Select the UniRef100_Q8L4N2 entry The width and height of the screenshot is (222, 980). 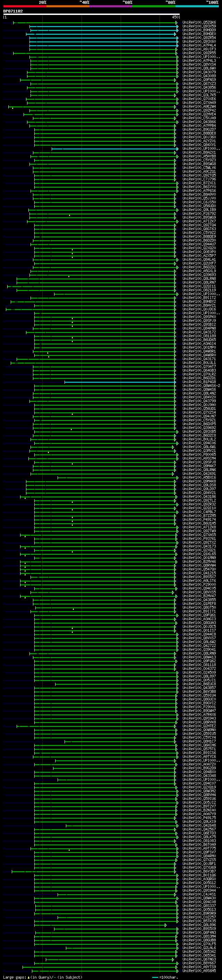199,393
